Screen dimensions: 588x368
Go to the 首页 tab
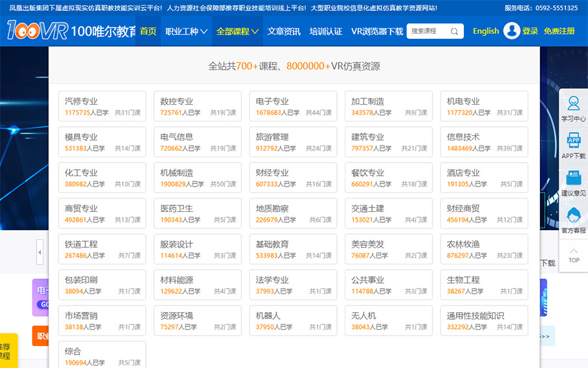pos(148,31)
